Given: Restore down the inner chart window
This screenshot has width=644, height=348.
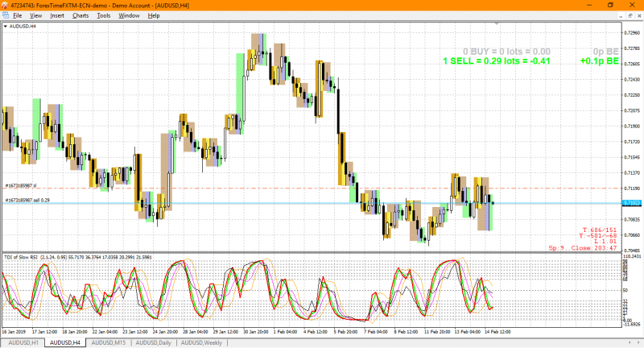Looking at the screenshot, I should pyautogui.click(x=630, y=15).
